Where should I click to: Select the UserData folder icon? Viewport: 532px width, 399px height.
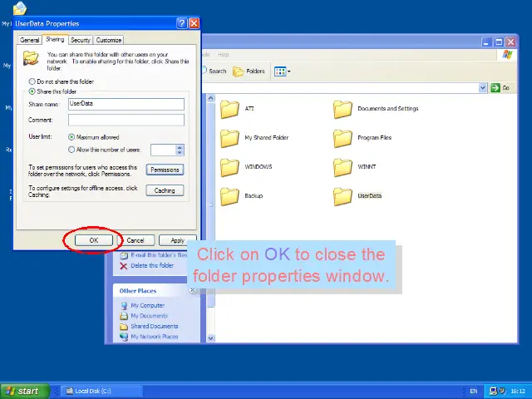tap(342, 197)
